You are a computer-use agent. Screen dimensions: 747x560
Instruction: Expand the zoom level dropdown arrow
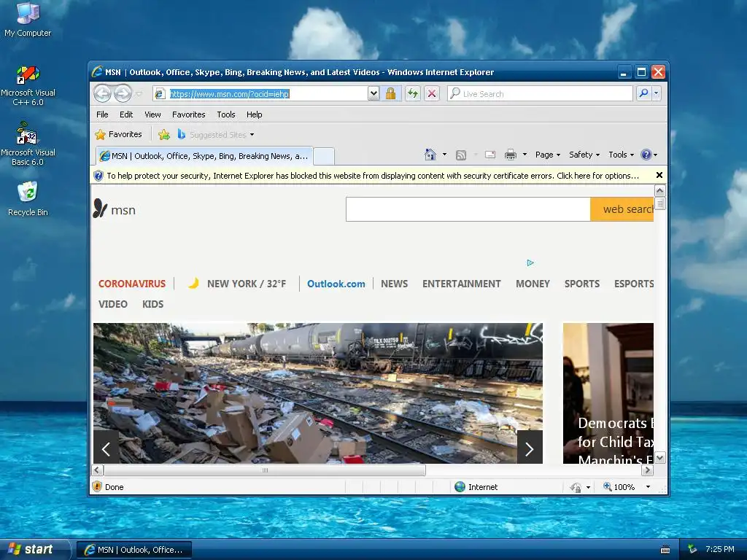(648, 486)
